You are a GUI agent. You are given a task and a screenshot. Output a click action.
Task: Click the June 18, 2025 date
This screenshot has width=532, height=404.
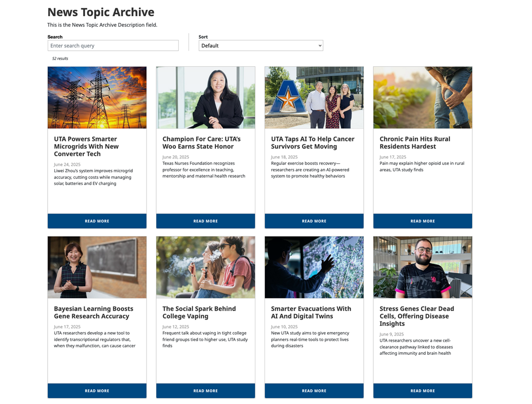[x=284, y=157]
